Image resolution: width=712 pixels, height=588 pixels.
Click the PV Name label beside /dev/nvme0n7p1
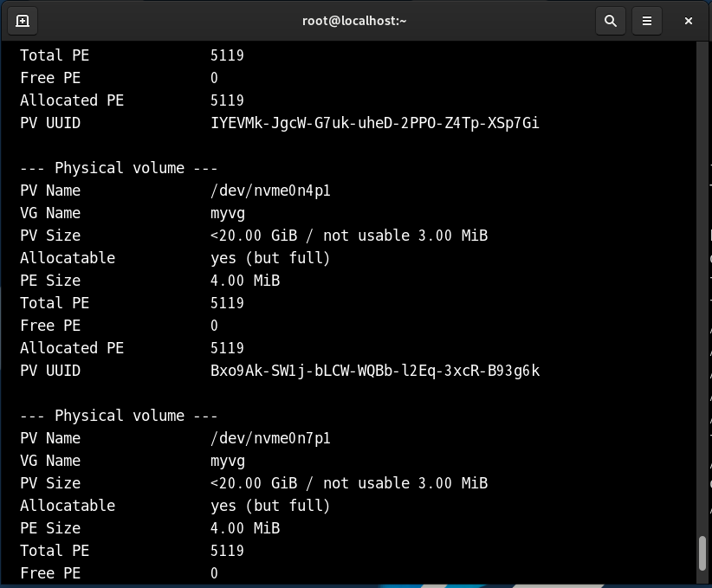(x=50, y=438)
